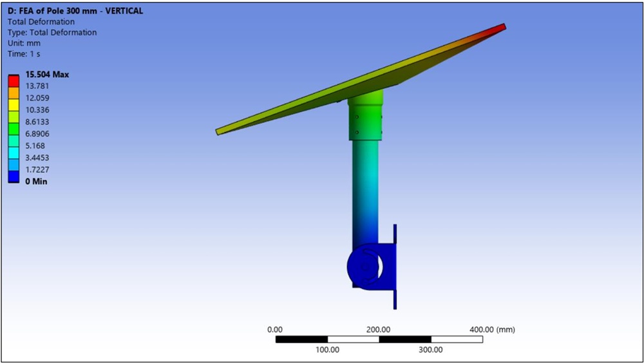
Task: Select the green legend band beside 6.8906
Action: coord(14,129)
